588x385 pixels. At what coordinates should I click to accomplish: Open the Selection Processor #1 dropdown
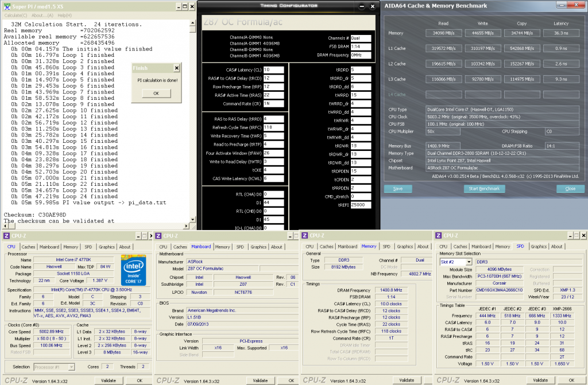[54, 367]
